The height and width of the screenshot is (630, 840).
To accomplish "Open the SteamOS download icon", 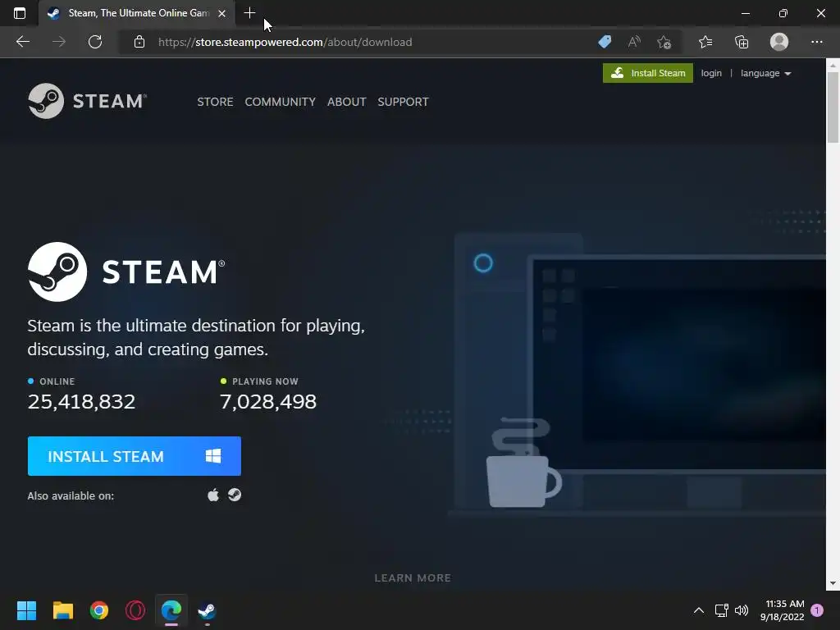I will pos(235,495).
